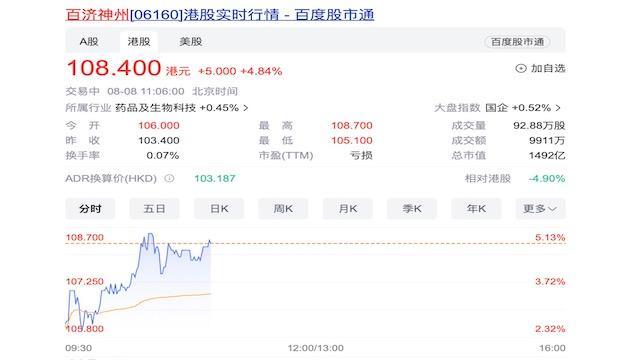Click the latest point of intraday price line
640x360 pixels.
[211, 243]
